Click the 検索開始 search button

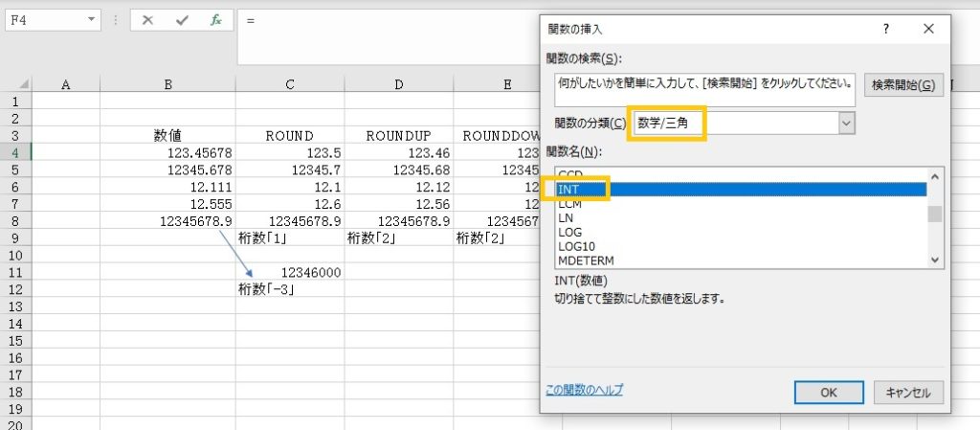point(903,85)
